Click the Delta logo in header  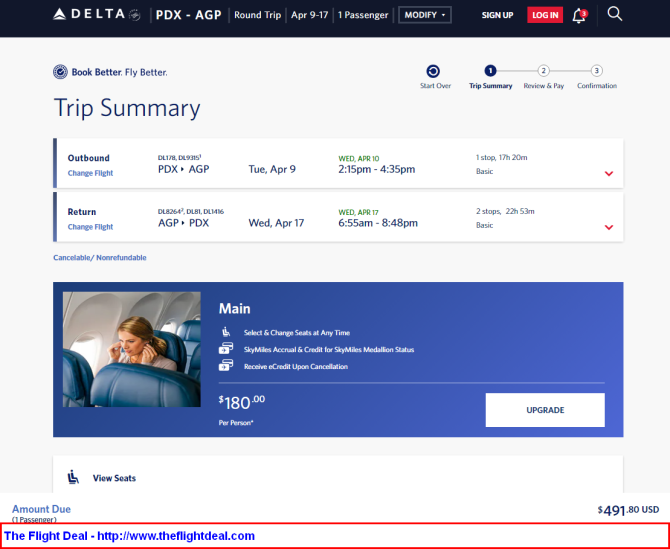97,15
